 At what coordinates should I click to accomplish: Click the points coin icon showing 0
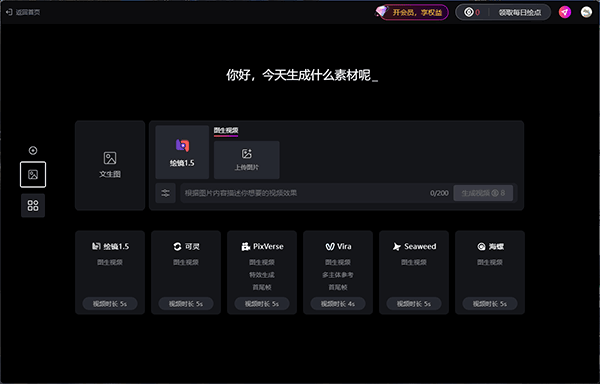click(x=469, y=12)
